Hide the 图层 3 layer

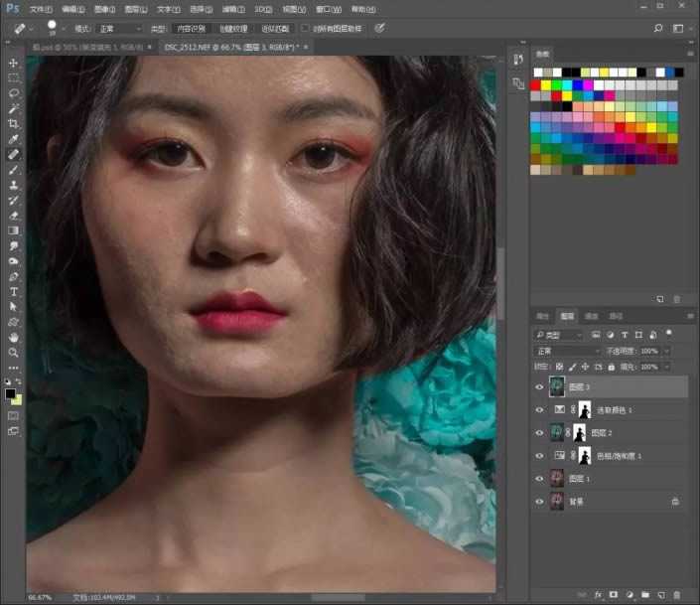click(540, 387)
